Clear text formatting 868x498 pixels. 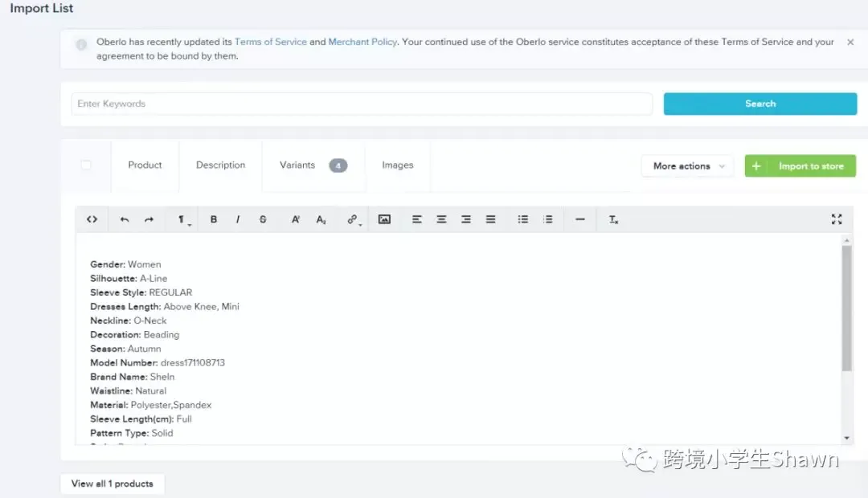point(613,219)
